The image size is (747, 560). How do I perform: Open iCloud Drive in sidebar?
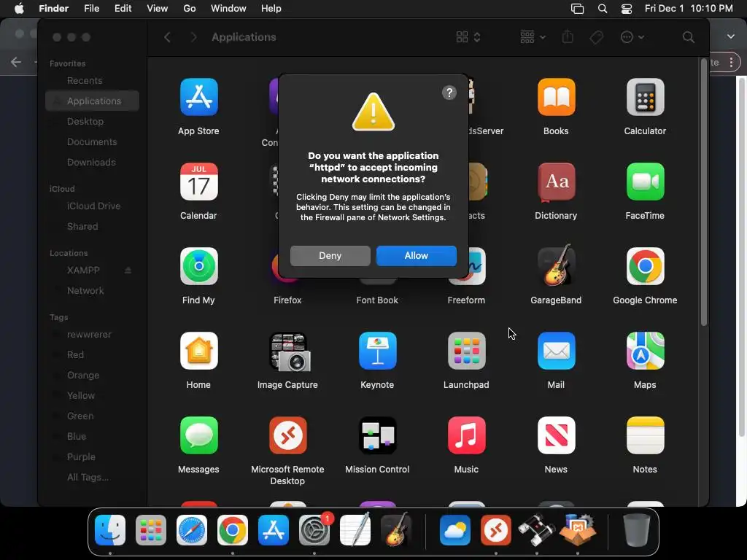pos(93,206)
